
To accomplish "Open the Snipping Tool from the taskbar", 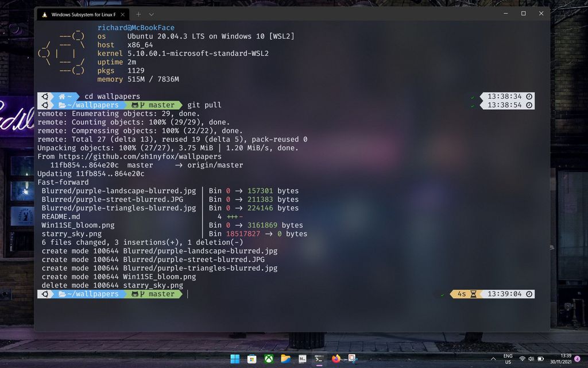I will (352, 358).
